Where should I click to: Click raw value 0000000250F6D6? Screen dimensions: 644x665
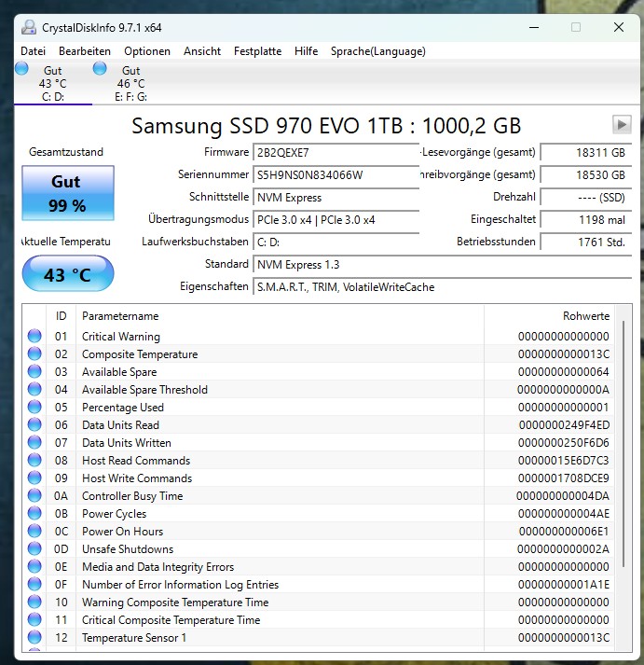(x=564, y=443)
